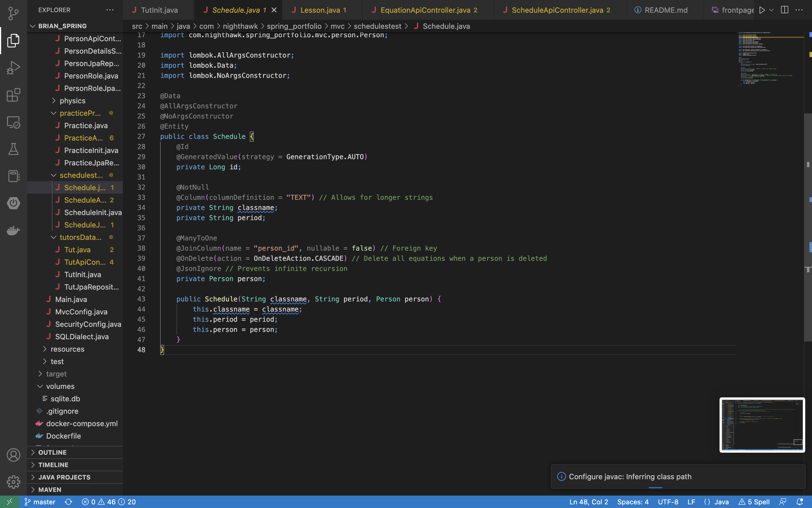Click the master branch indicator
Screen dimensions: 812x508
40,502
